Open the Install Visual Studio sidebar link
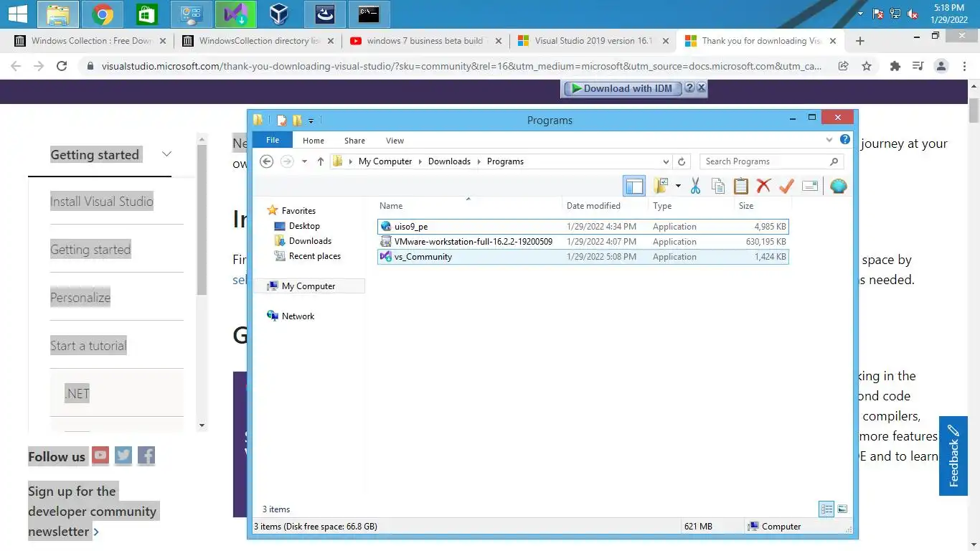 102,202
